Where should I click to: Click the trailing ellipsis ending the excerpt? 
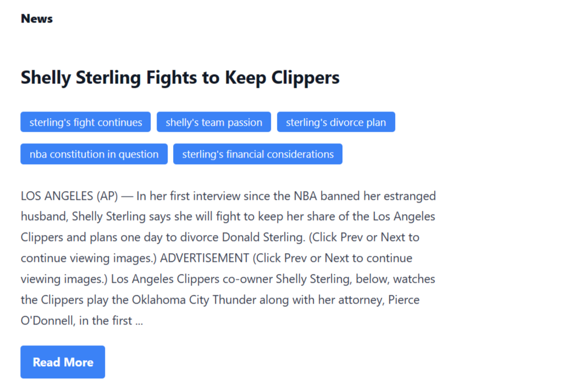tap(138, 321)
